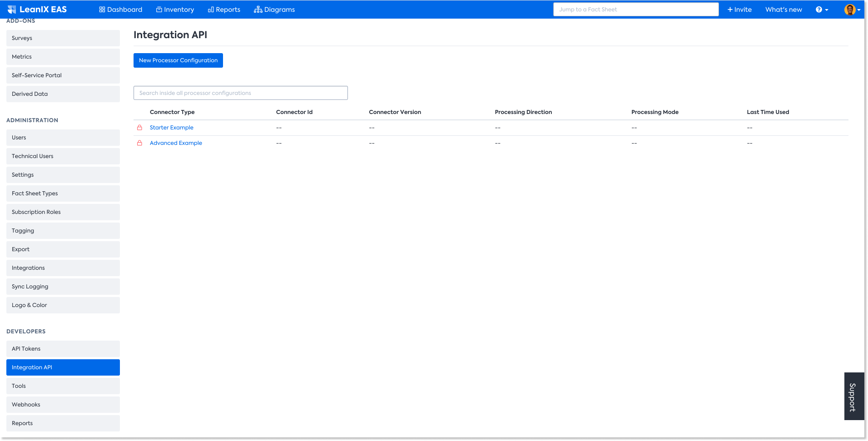Screen dimensions: 868x441
Task: Open Subscription Roles page
Action: (x=63, y=212)
